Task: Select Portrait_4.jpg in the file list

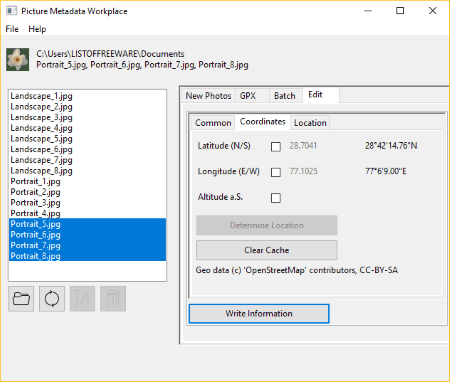Action: tap(87, 213)
